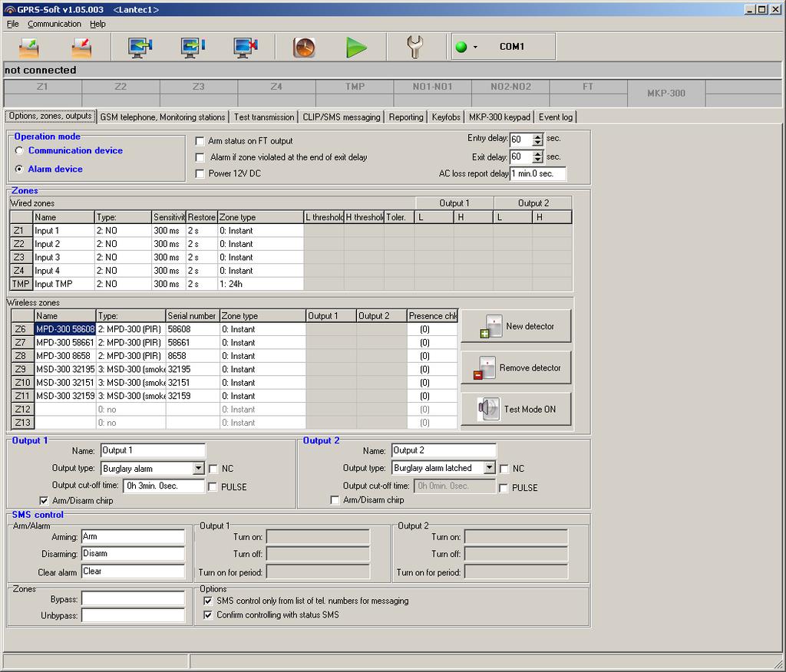Go to the Reporting tab
Screen dimensions: 786x672
pos(406,117)
